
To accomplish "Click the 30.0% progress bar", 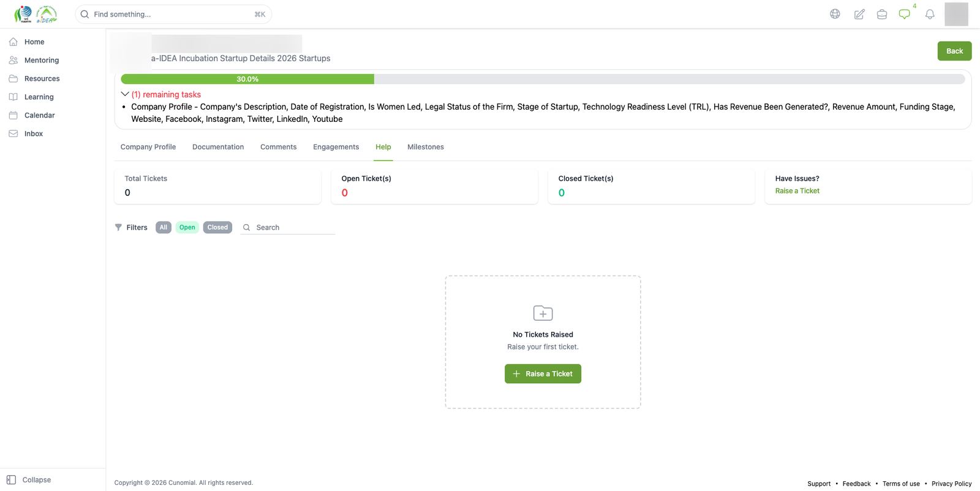I will point(543,79).
